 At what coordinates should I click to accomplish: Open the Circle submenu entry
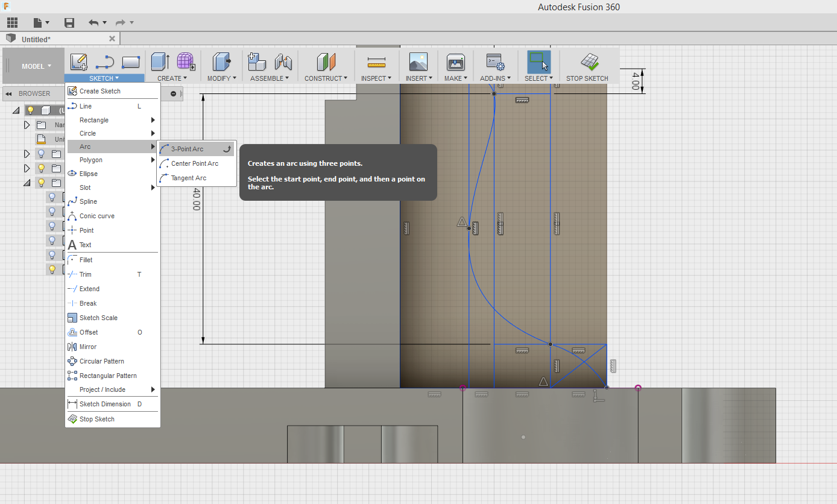[112, 133]
